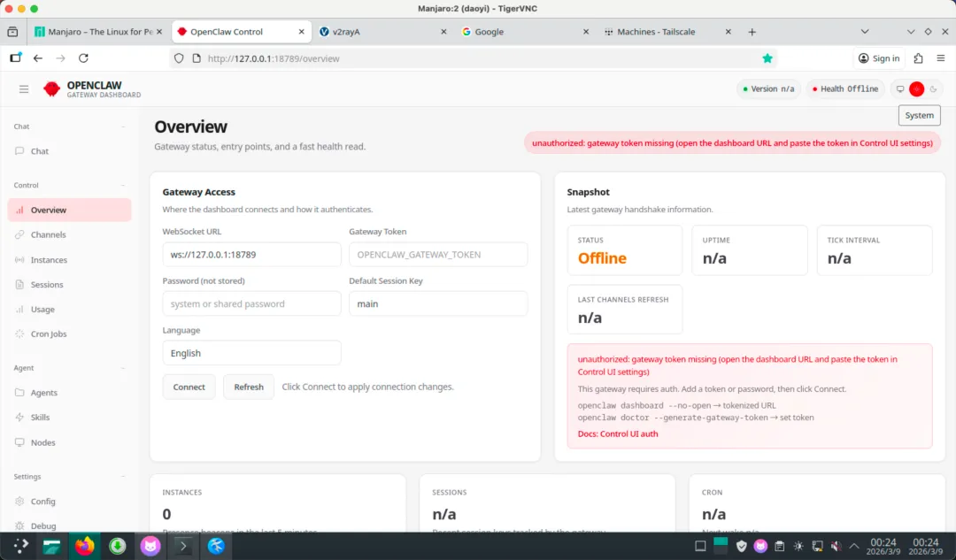Image resolution: width=956 pixels, height=560 pixels.
Task: Click the shield tray icon
Action: (x=742, y=546)
